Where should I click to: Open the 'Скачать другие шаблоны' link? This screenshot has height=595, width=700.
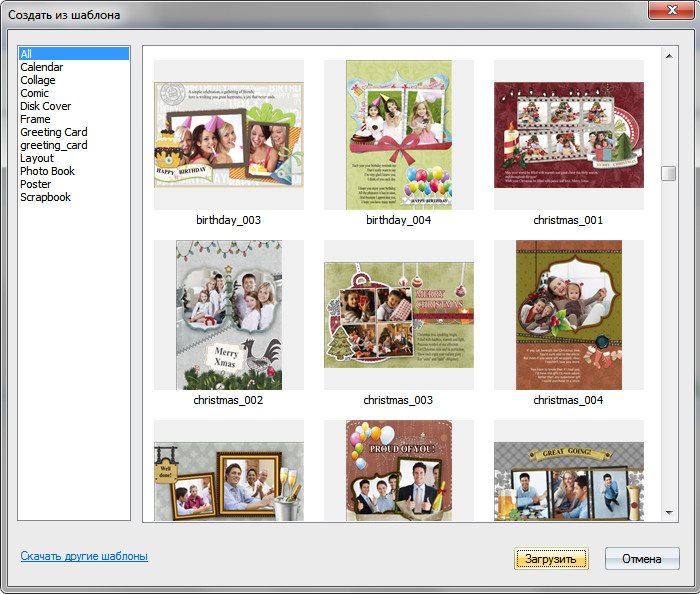(84, 556)
